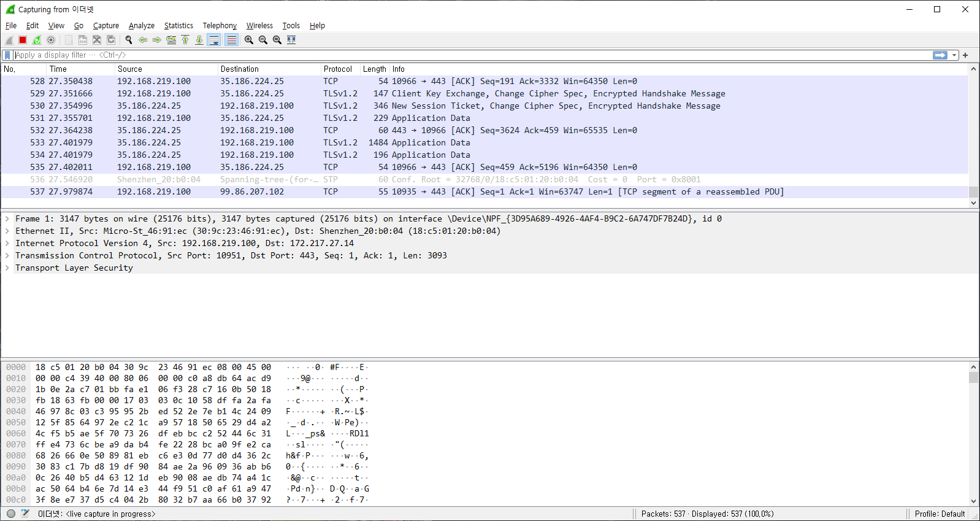Click the save capture file icon

(83, 40)
